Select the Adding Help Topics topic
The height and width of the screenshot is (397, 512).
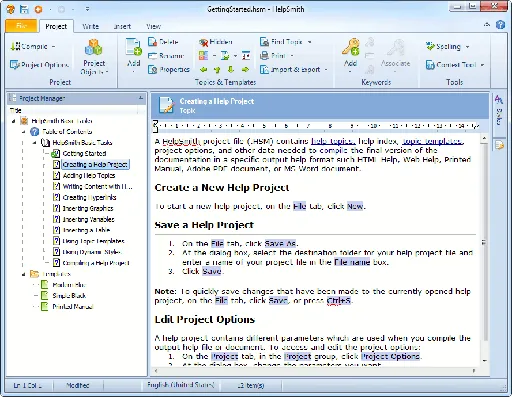[x=89, y=175]
